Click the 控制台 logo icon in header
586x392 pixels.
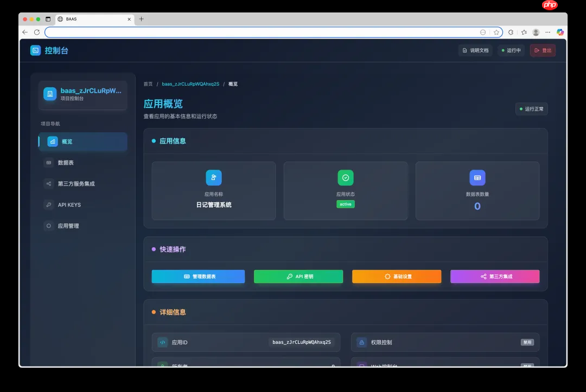click(x=35, y=50)
